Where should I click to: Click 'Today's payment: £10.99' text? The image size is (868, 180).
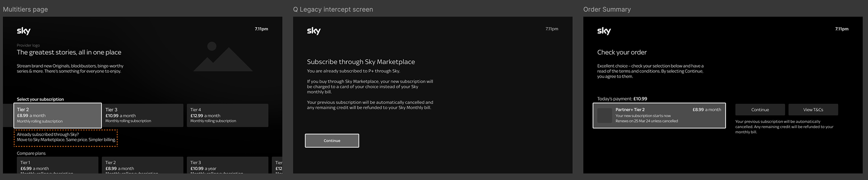[622, 99]
